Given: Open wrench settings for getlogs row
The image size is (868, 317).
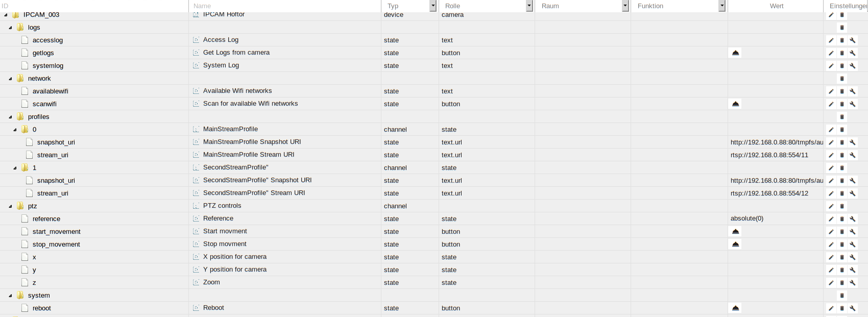Looking at the screenshot, I should coord(853,53).
